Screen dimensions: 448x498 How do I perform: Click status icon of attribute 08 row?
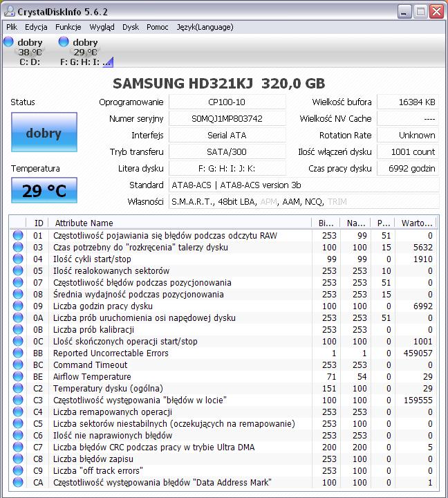tap(18, 294)
